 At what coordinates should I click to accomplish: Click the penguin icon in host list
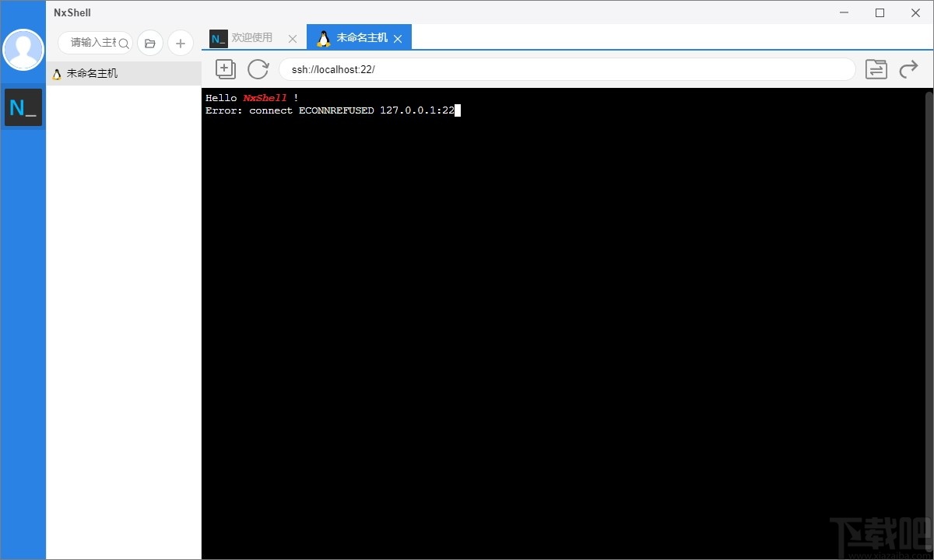click(57, 75)
